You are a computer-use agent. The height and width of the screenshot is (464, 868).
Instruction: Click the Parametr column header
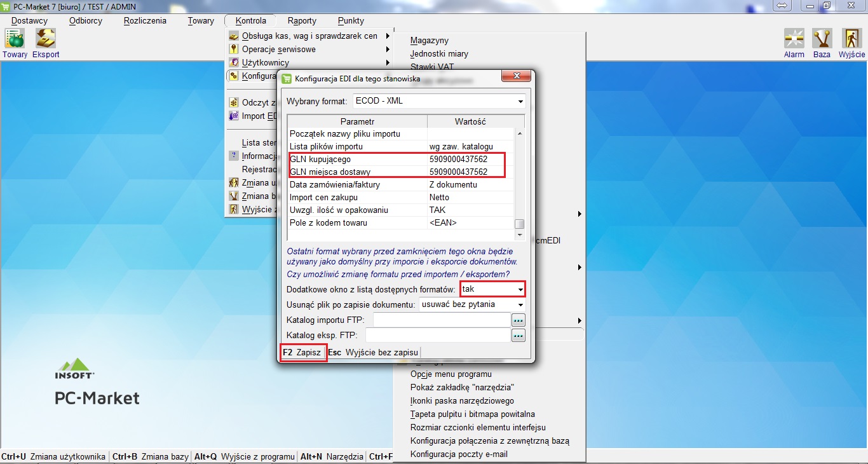357,121
